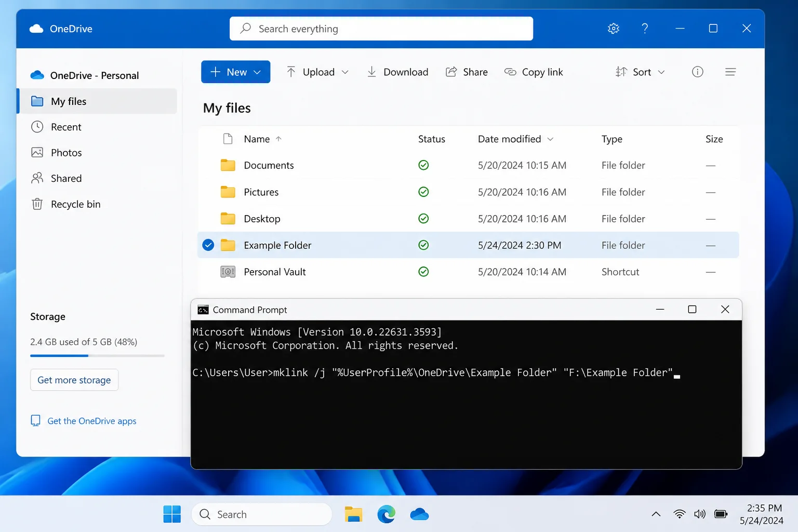The width and height of the screenshot is (798, 532).
Task: Uncheck the Example Folder selection circle
Action: (x=208, y=245)
